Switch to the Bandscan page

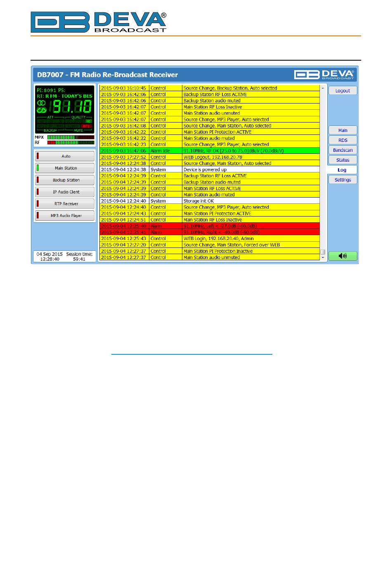[x=342, y=150]
